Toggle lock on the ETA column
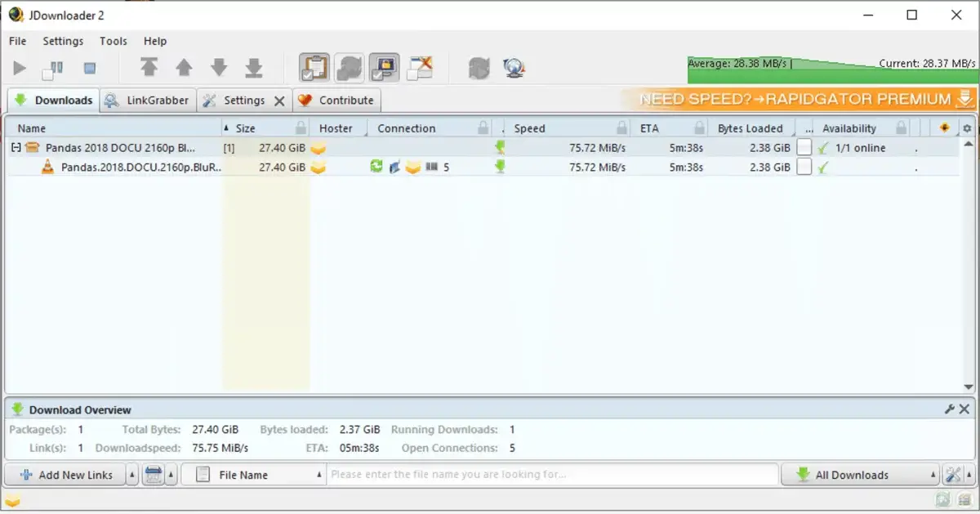Viewport: 980px width, 514px height. click(x=699, y=128)
